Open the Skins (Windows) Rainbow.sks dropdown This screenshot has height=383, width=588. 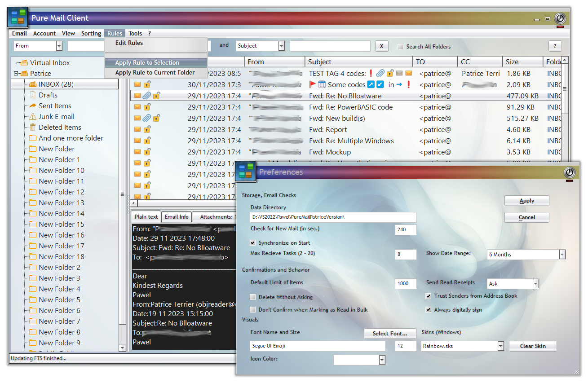[x=501, y=346]
